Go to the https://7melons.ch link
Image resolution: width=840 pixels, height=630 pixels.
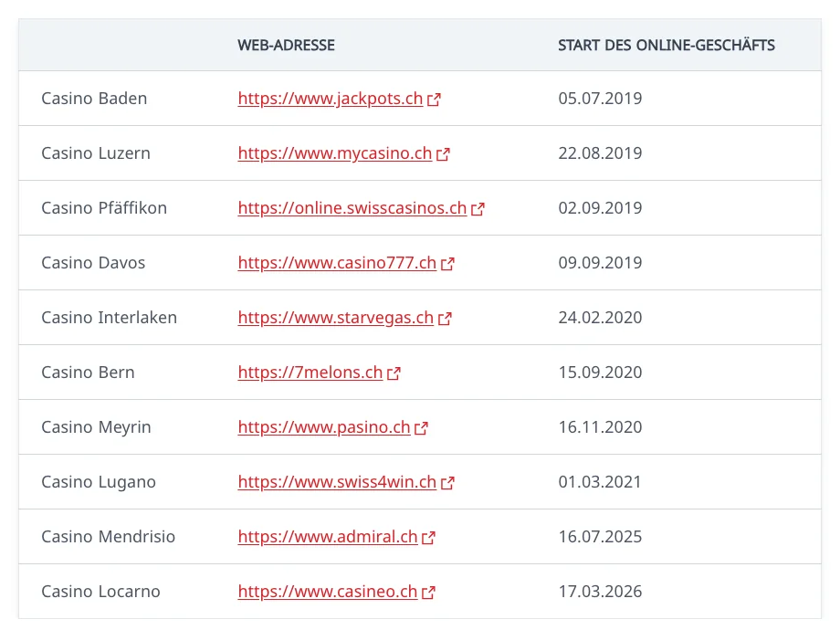coord(310,373)
